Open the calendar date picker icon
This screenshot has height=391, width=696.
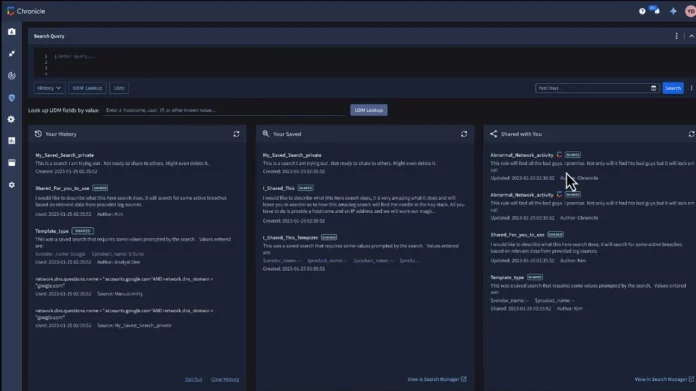pos(653,88)
